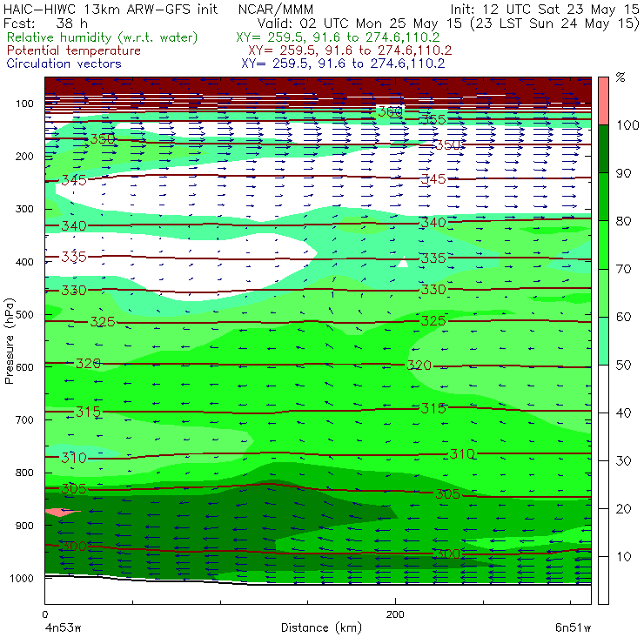This screenshot has height=644, width=644.
Task: Click the right-hand '320' contour label
Action: 419,366
